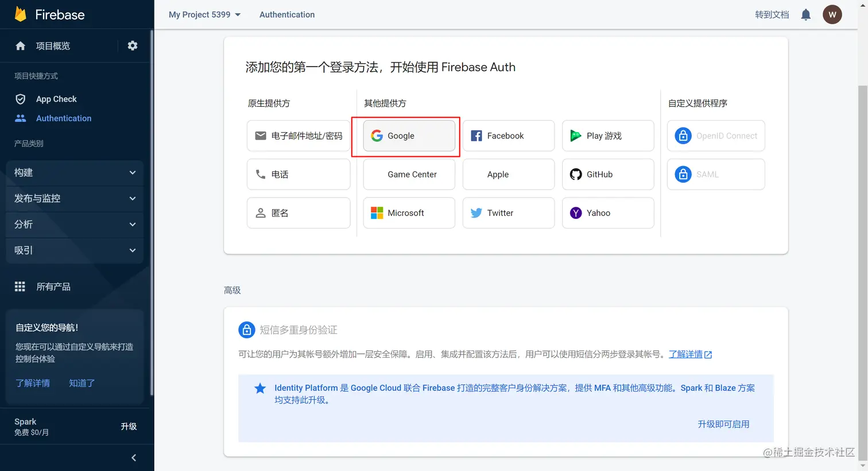
Task: Click the 所有产品 grid icon
Action: (x=20, y=287)
